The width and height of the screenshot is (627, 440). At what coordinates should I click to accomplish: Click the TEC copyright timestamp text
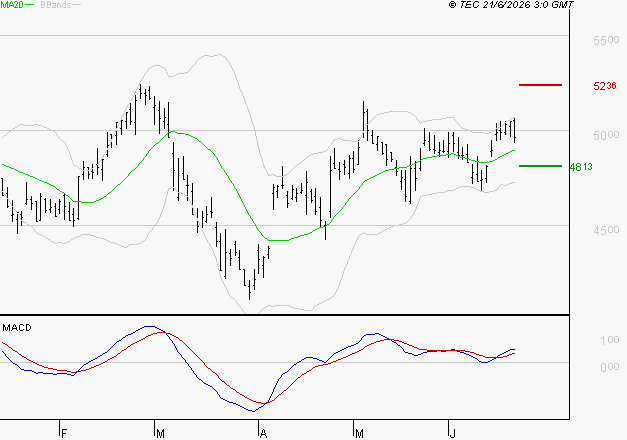point(511,4)
